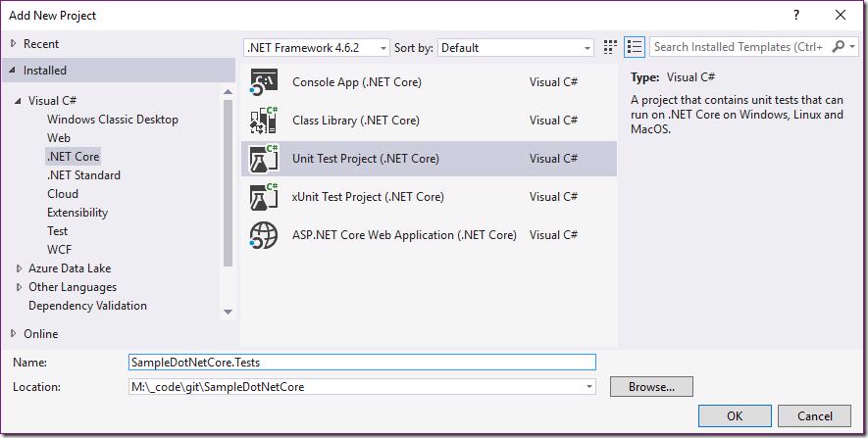Select ASP.NET Core Web Application template name
868x438 pixels.
click(404, 235)
